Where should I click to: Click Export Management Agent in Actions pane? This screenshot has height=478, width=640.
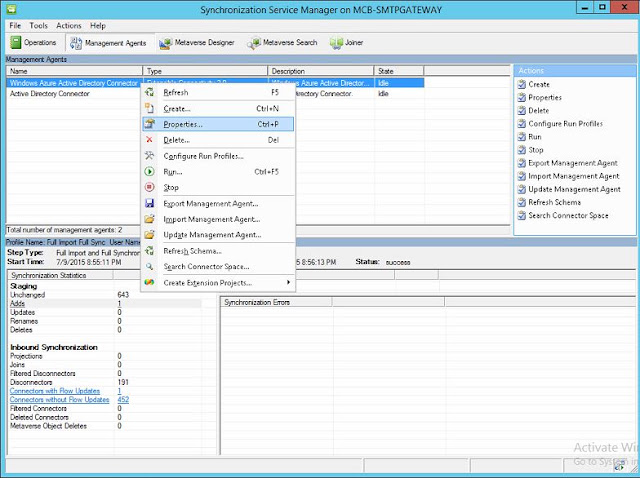tap(573, 163)
